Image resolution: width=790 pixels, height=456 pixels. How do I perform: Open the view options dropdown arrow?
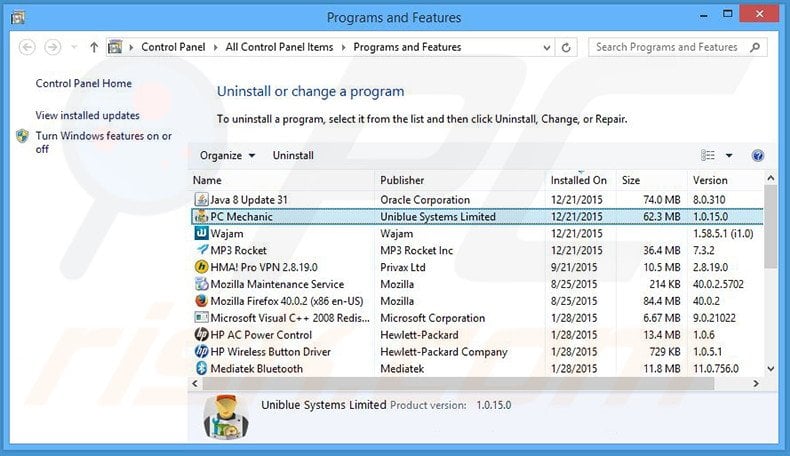729,155
